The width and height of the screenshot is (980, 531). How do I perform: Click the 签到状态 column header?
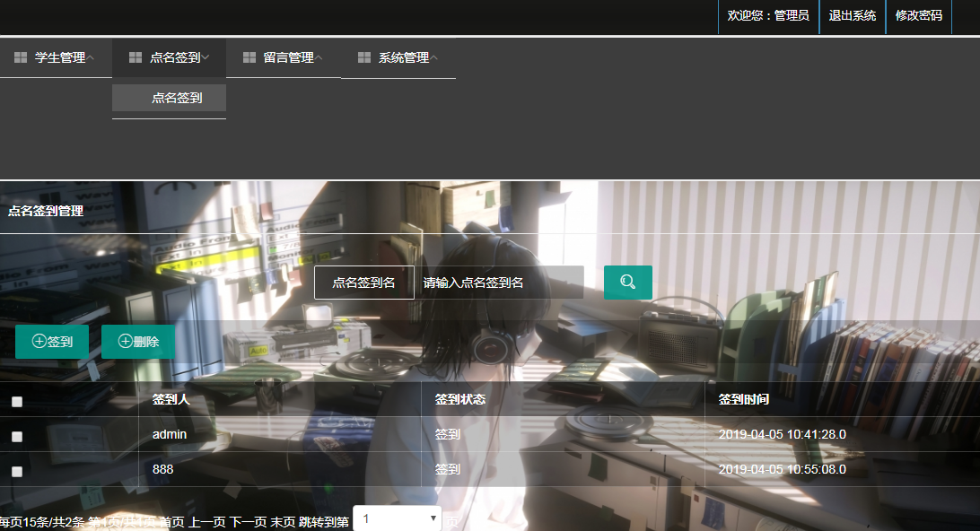tap(460, 399)
